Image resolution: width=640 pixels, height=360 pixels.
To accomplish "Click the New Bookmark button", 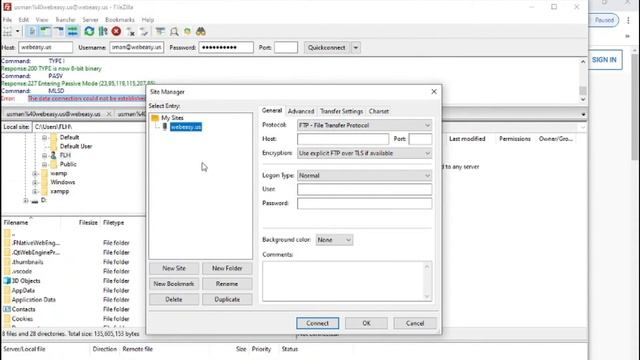I will [174, 284].
